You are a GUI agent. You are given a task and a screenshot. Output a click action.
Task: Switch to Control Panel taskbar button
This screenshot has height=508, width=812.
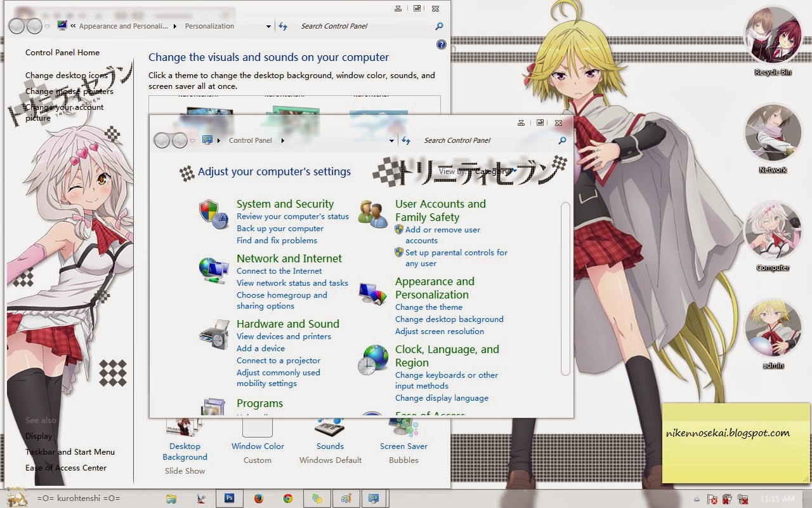pyautogui.click(x=374, y=498)
